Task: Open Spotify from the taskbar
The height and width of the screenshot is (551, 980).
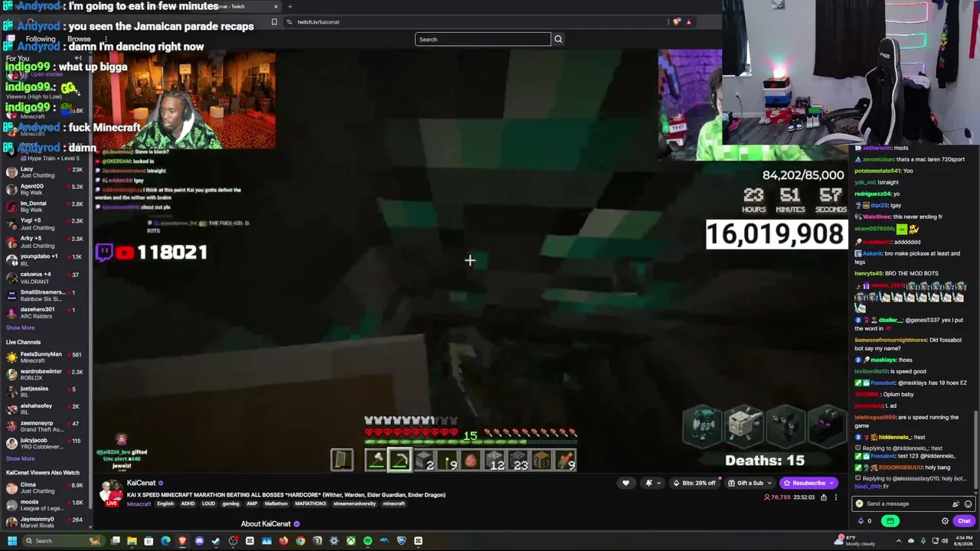Action: click(x=367, y=541)
